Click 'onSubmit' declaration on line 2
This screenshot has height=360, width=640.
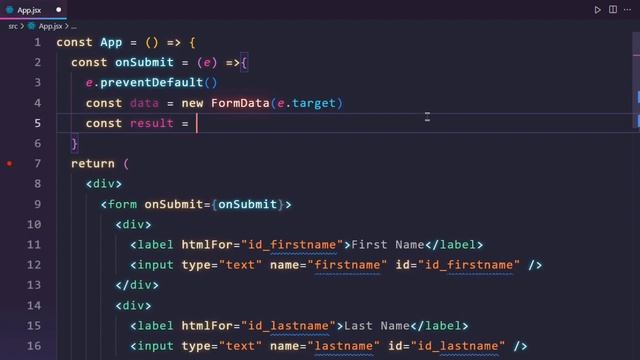pyautogui.click(x=144, y=62)
